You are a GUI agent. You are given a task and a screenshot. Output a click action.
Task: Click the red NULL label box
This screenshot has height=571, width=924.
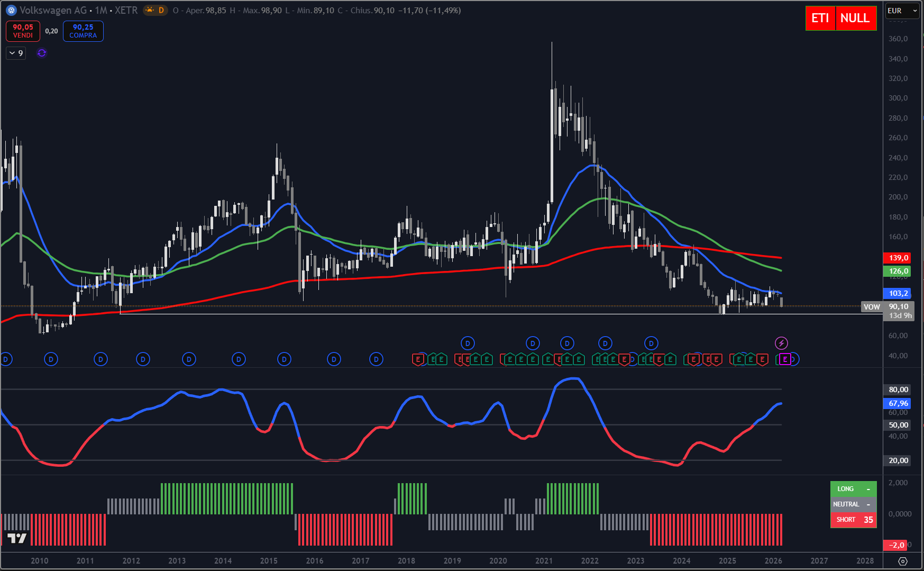click(855, 19)
